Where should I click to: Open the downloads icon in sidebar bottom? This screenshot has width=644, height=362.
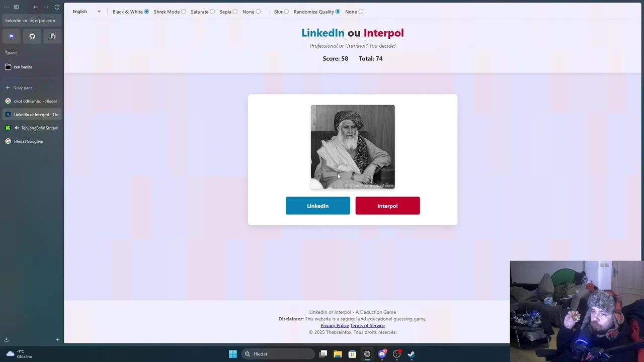(7, 340)
